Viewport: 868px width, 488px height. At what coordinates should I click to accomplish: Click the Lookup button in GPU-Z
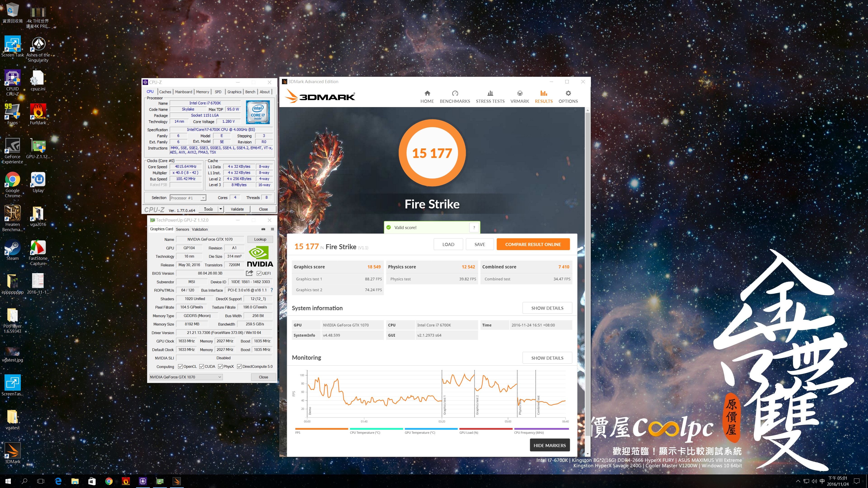(260, 239)
